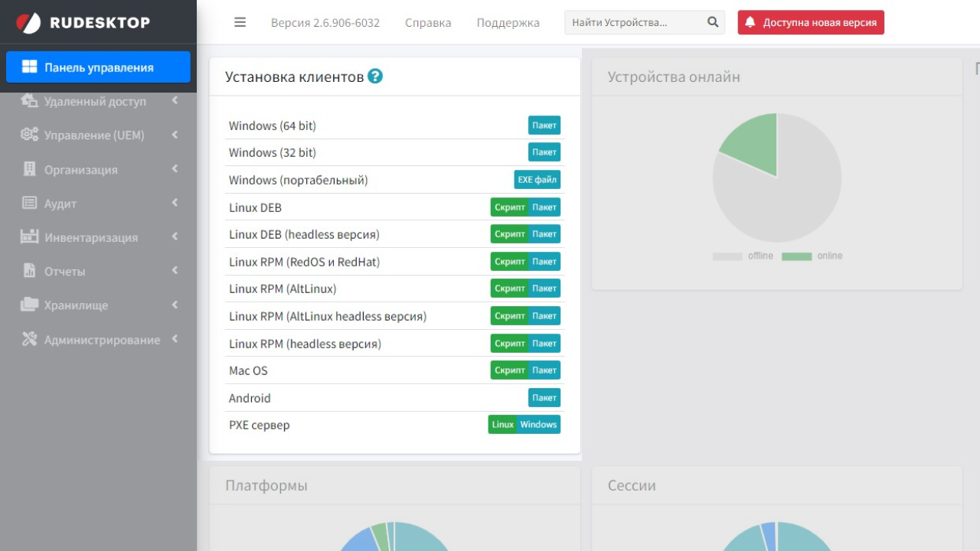
Task: Open the Справка link in the top bar
Action: click(428, 22)
